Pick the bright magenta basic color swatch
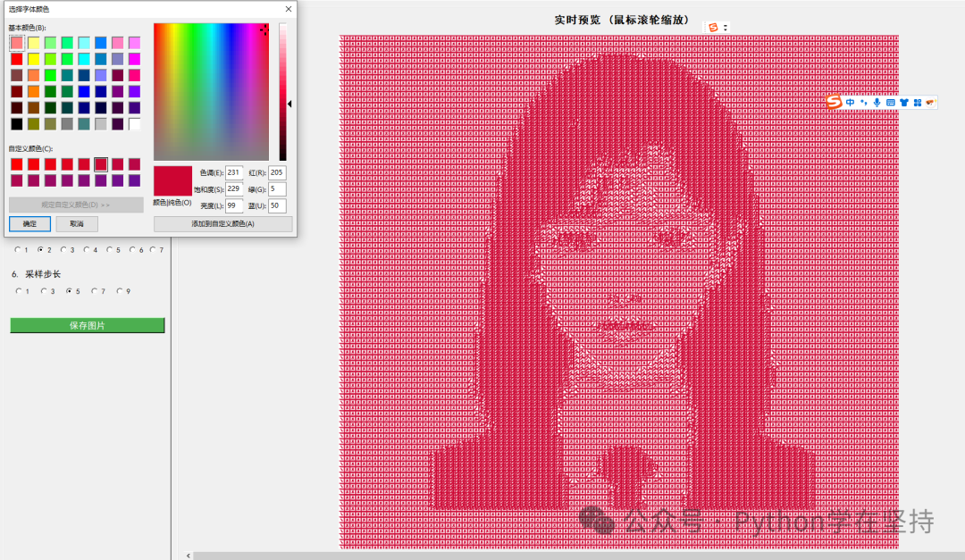 (134, 59)
